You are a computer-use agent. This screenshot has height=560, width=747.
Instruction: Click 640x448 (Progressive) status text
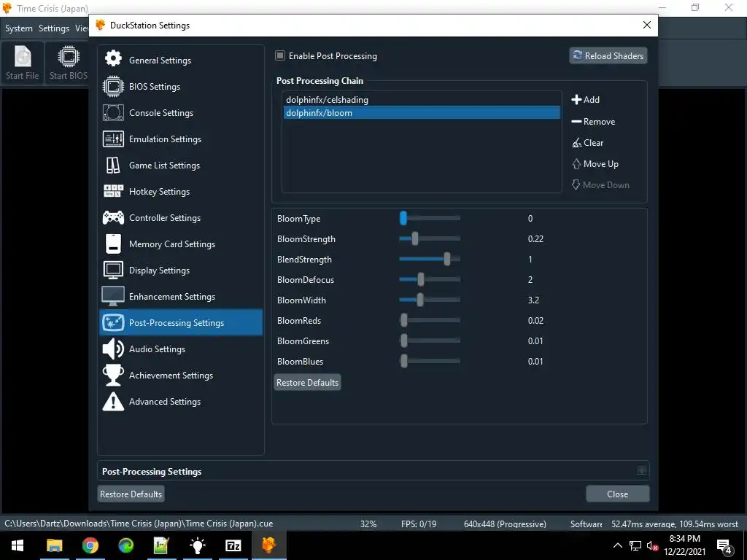click(505, 524)
